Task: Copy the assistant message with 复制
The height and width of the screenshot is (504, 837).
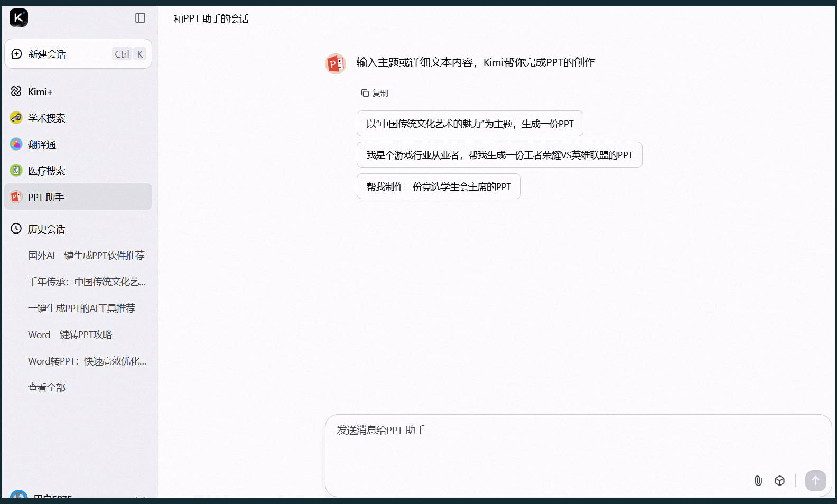Action: pyautogui.click(x=375, y=93)
